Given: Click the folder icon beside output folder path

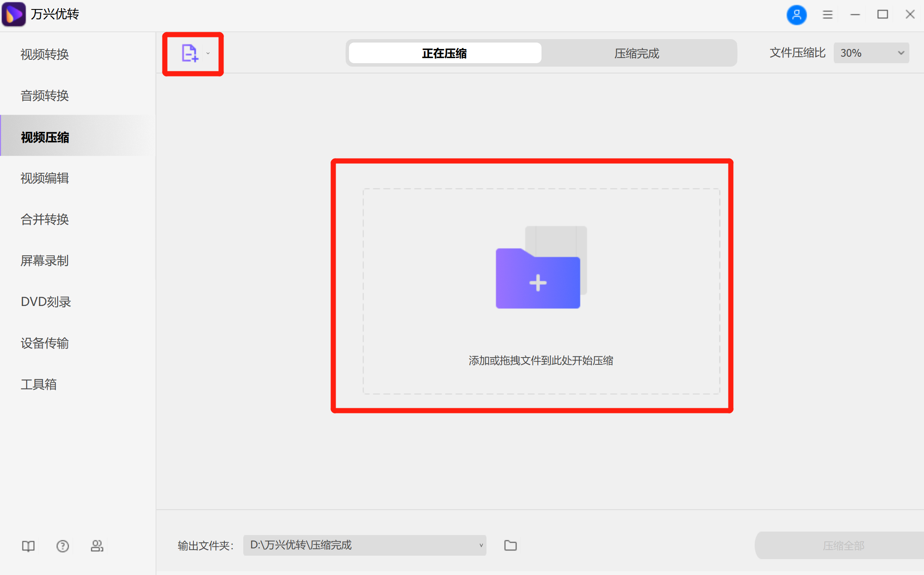Looking at the screenshot, I should (510, 545).
